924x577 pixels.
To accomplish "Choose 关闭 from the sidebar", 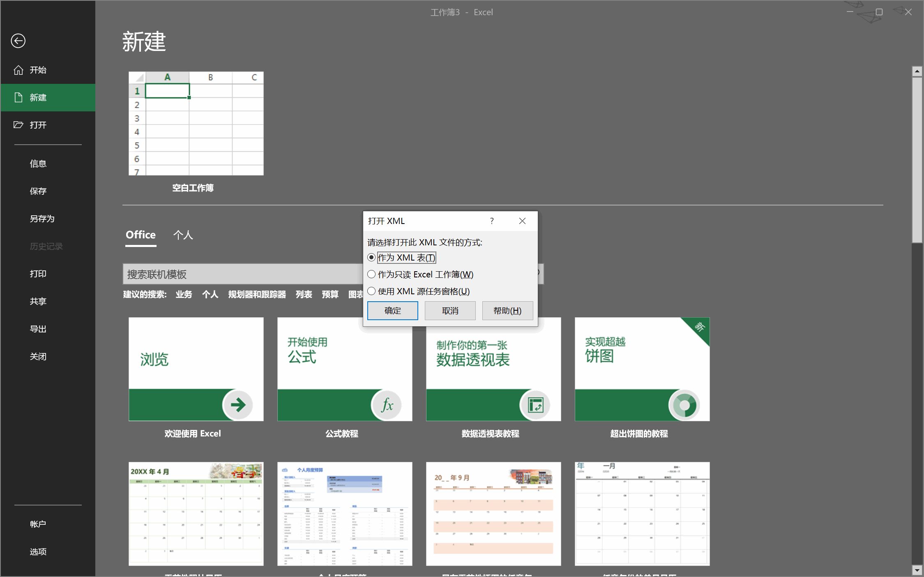I will (x=48, y=356).
